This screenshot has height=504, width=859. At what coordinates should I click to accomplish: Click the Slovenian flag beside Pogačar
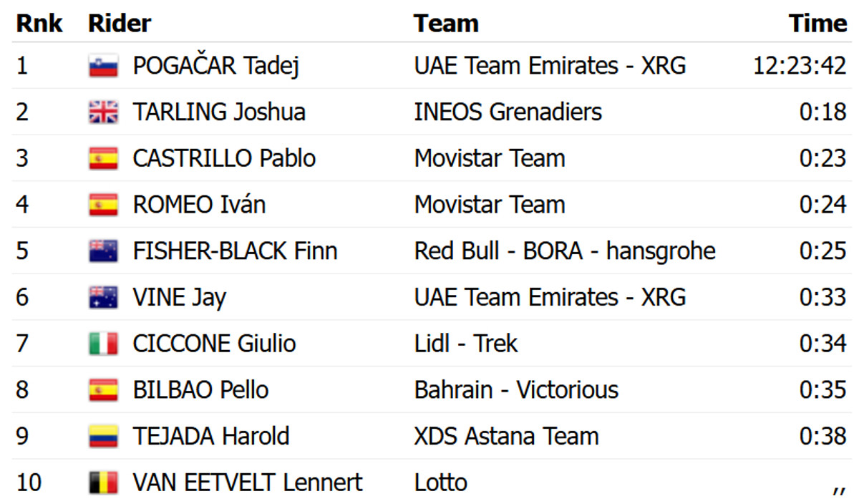coord(103,66)
